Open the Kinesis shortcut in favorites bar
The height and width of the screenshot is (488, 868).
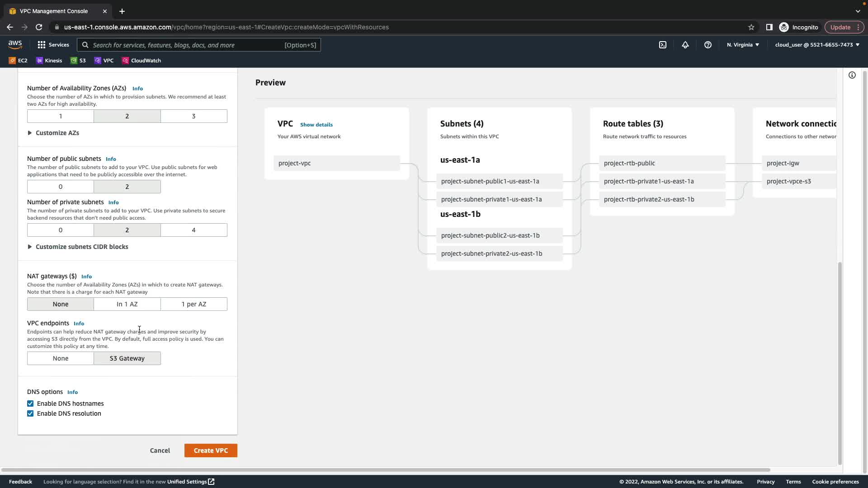pos(49,61)
